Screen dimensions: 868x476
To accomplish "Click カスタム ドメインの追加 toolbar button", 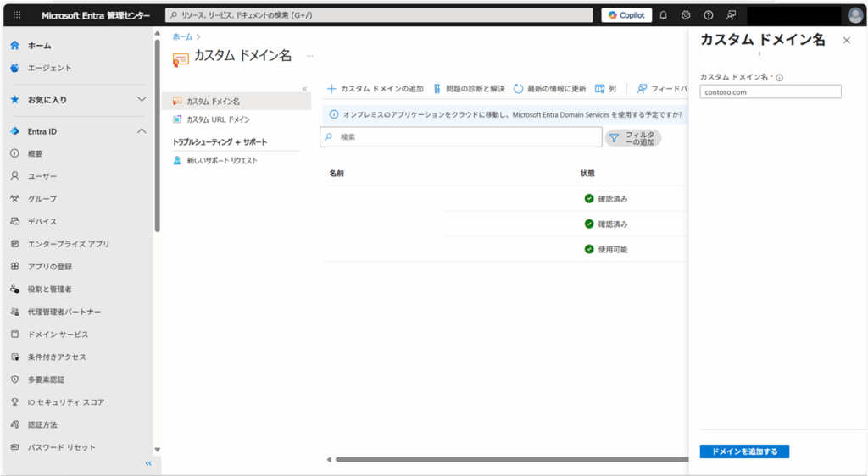I will click(376, 89).
